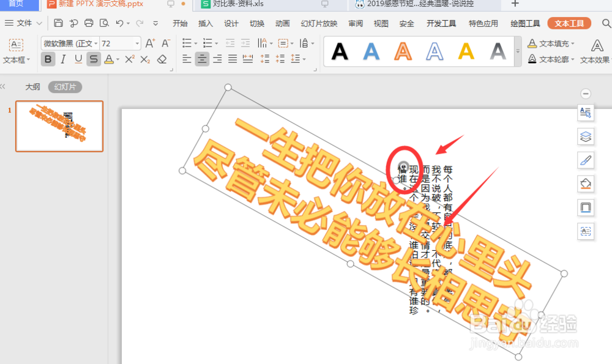
Task: Toggle Underline formatting
Action: click(x=78, y=59)
